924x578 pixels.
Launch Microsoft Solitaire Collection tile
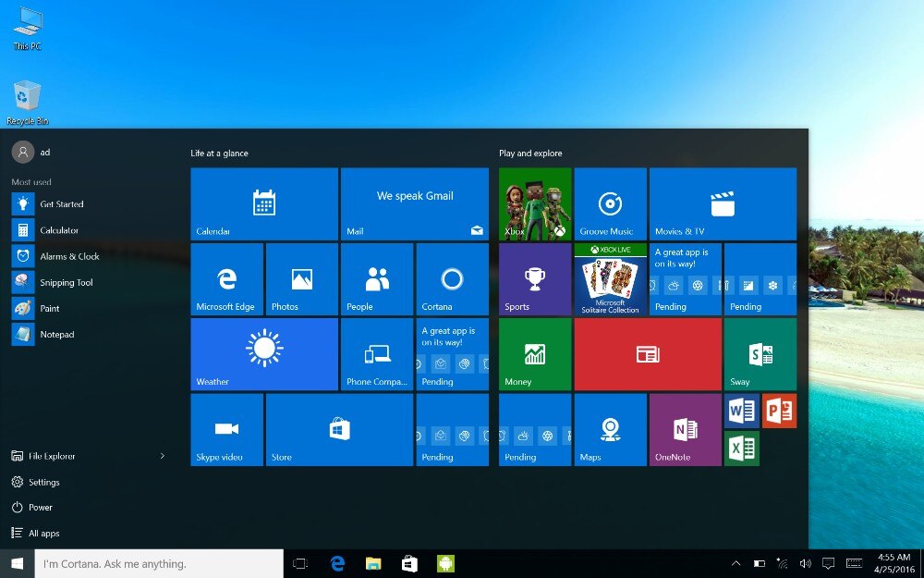tap(611, 279)
